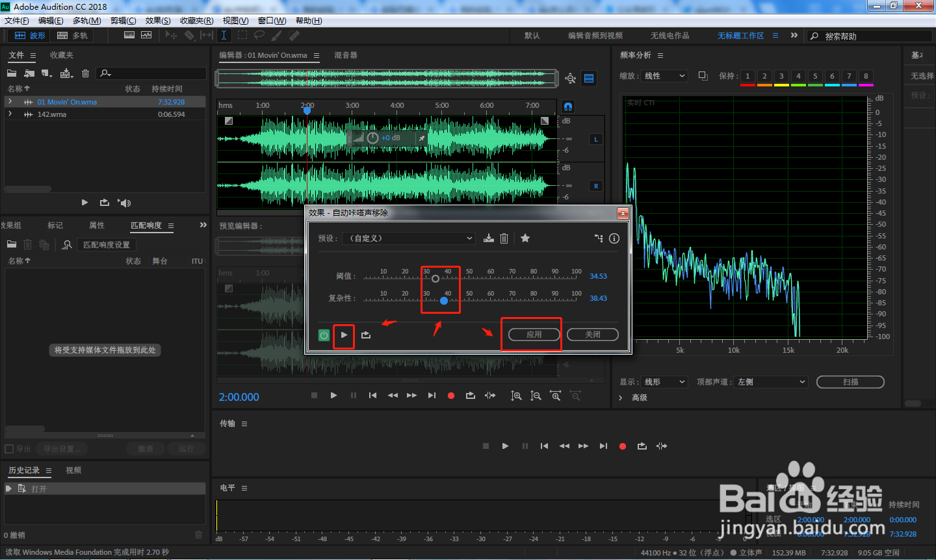936x560 pixels.
Task: Click the import file icon in Files panel
Action: [29, 73]
